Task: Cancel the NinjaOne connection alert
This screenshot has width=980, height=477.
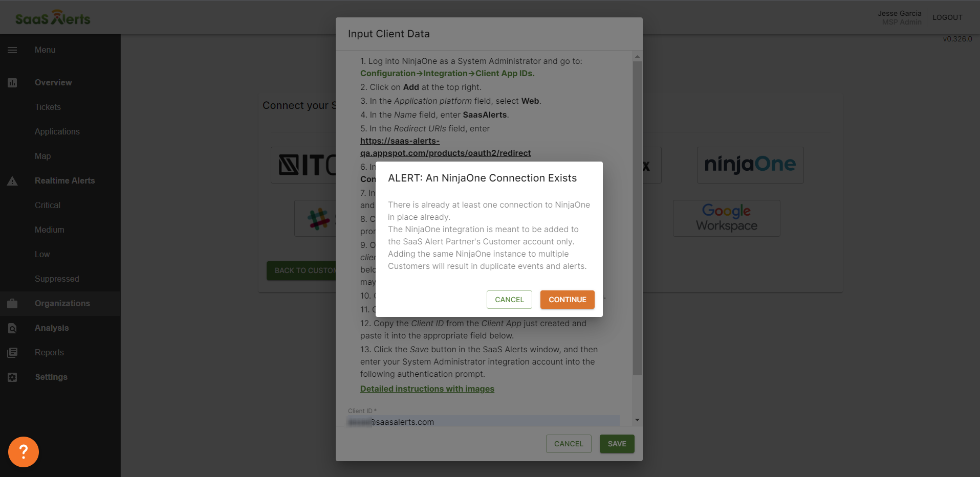Action: click(x=509, y=300)
